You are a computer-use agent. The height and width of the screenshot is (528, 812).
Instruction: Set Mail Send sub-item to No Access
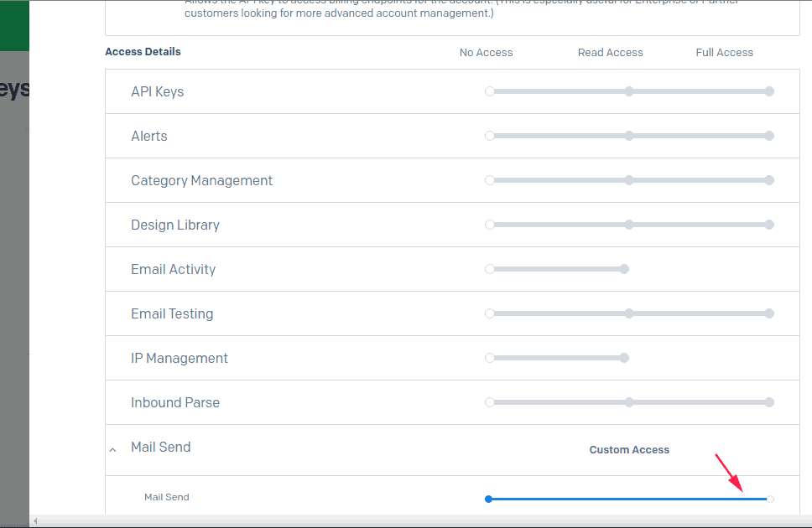coord(488,499)
